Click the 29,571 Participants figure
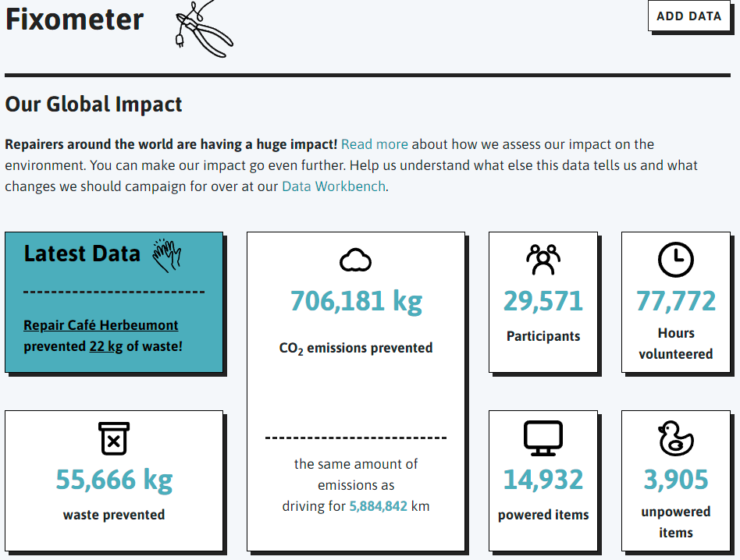 [x=543, y=301]
